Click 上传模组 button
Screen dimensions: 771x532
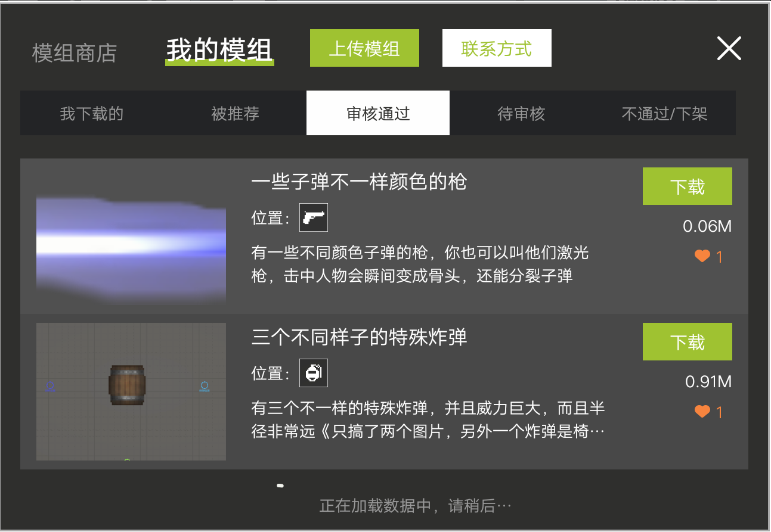[x=364, y=48]
